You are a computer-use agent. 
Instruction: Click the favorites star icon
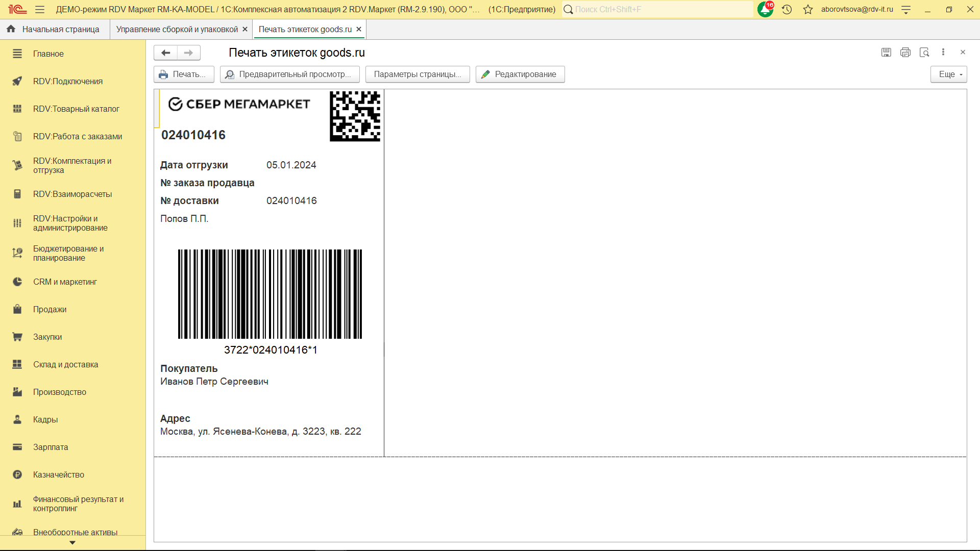click(x=807, y=9)
